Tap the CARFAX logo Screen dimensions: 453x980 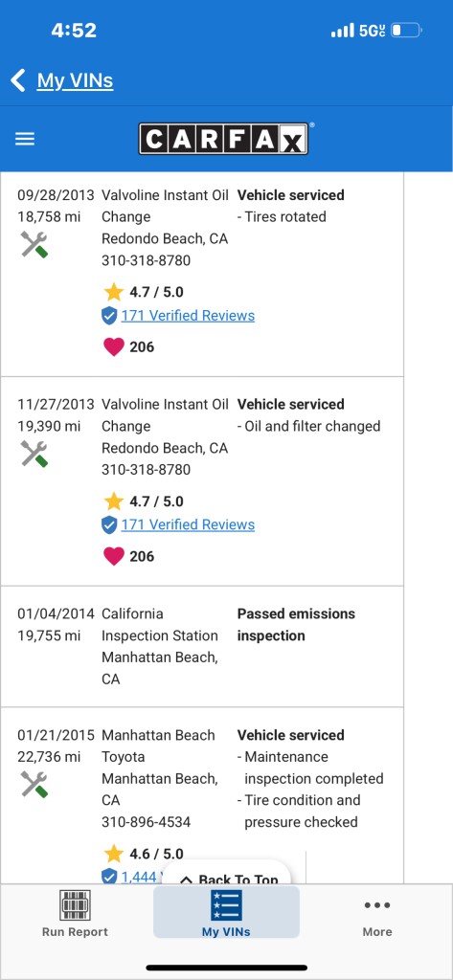coord(223,139)
